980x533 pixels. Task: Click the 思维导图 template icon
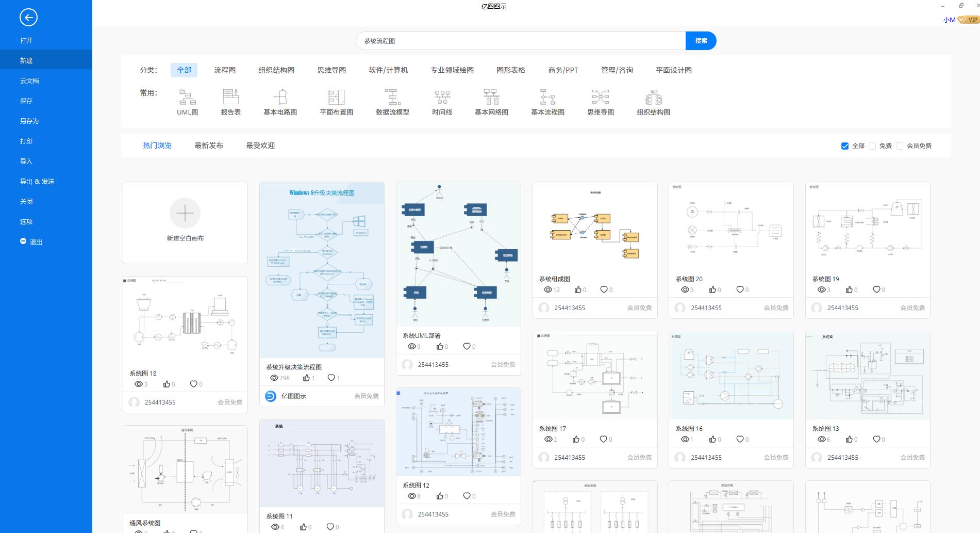pyautogui.click(x=600, y=101)
